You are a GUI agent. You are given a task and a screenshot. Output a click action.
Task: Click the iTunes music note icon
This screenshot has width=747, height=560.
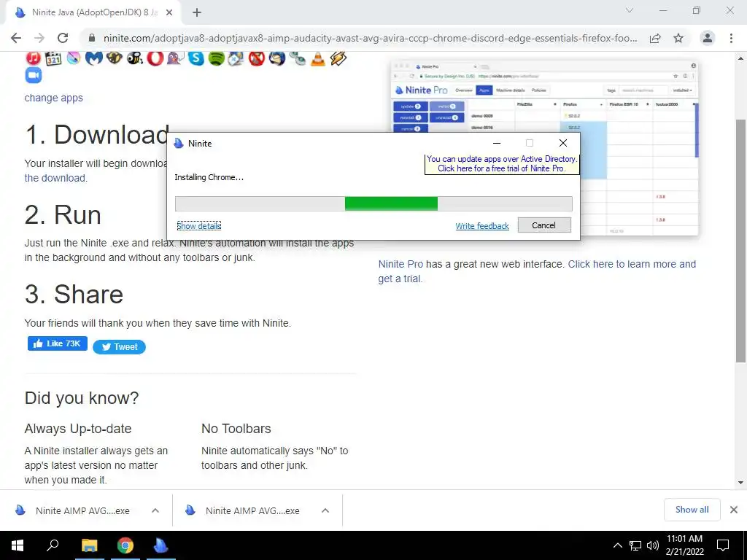tap(33, 58)
